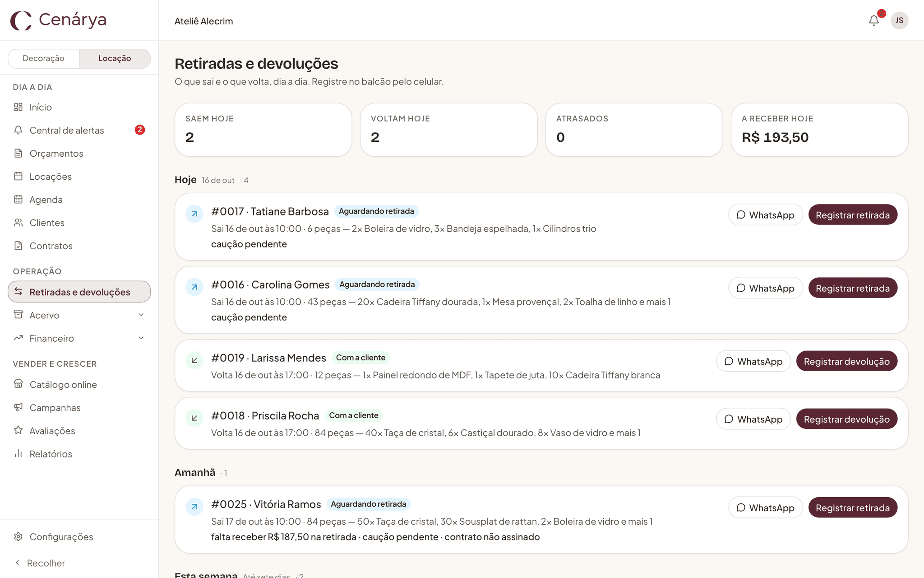Viewport: 924px width, 578px height.
Task: Open Contratos page
Action: pyautogui.click(x=79, y=246)
